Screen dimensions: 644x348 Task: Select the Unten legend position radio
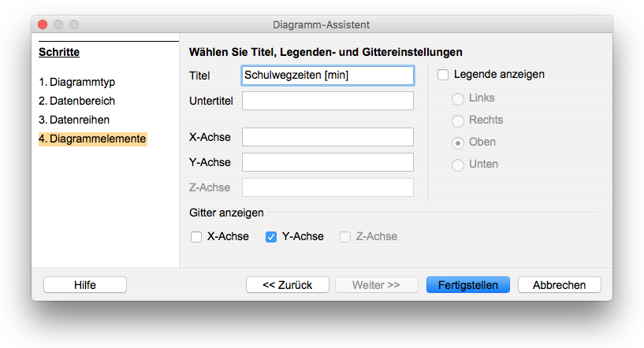tap(458, 165)
